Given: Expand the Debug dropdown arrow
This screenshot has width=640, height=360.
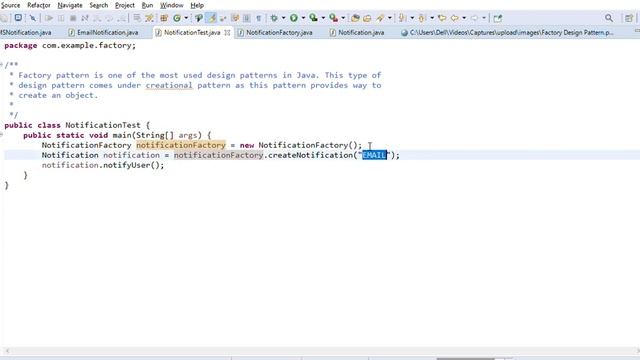Looking at the screenshot, I should point(283,18).
